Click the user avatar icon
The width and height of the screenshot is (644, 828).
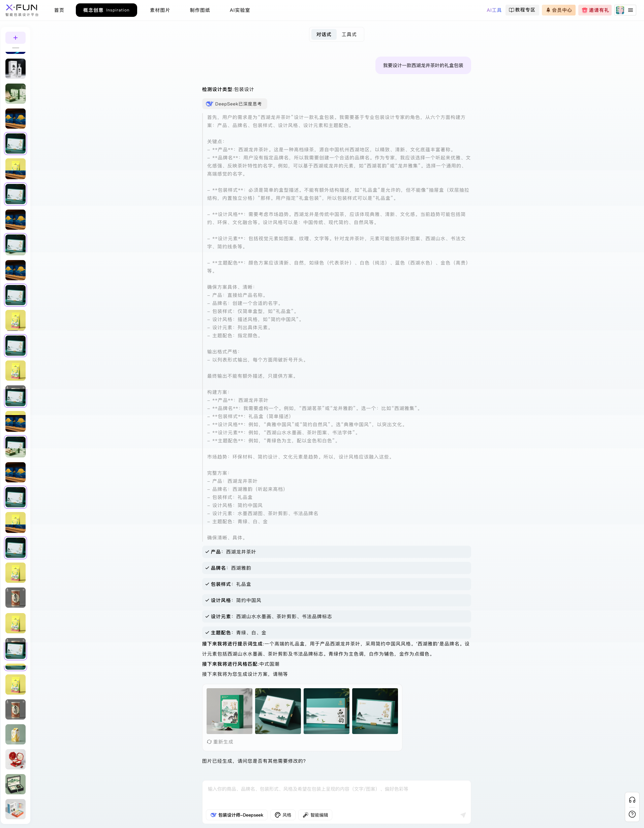click(x=620, y=10)
